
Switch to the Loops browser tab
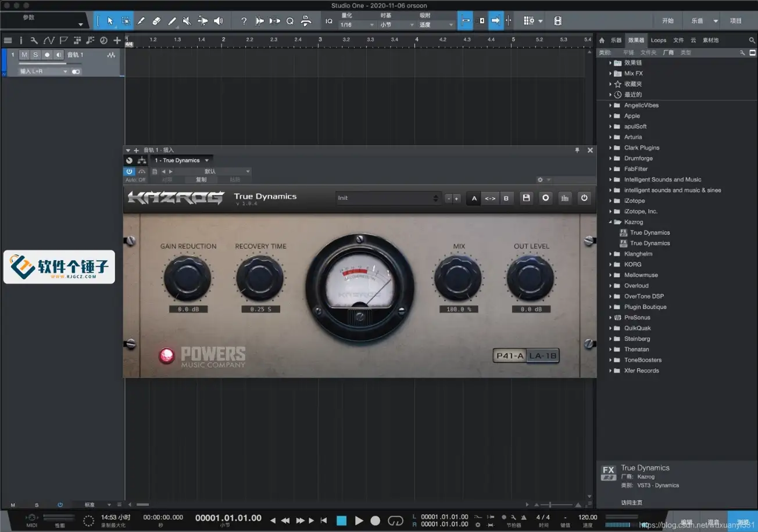coord(659,40)
